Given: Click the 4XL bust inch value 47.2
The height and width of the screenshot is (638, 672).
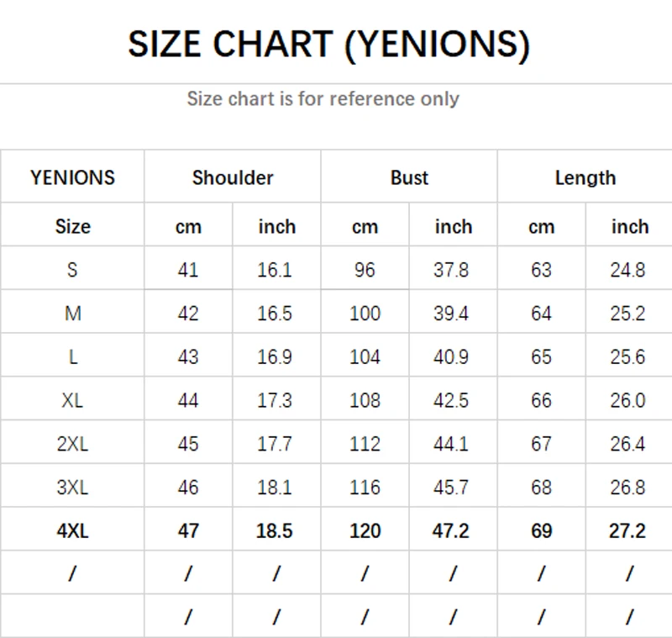Looking at the screenshot, I should coord(450,530).
